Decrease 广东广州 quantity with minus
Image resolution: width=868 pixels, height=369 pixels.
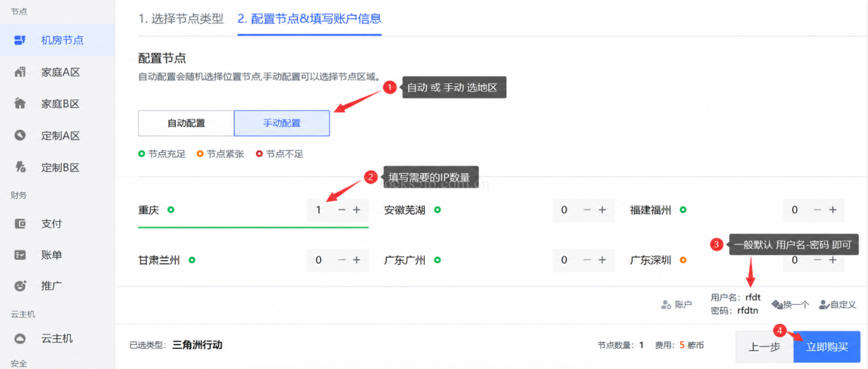pos(587,260)
